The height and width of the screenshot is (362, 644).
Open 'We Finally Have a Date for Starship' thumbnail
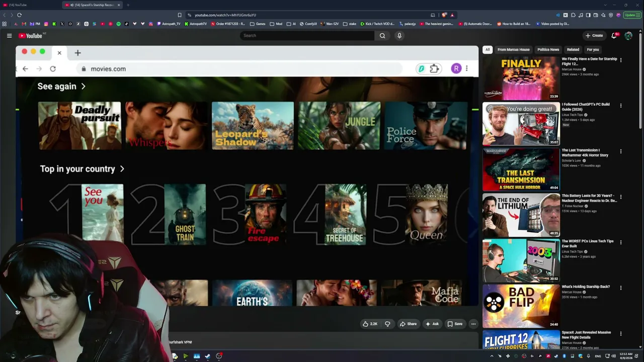(x=521, y=78)
